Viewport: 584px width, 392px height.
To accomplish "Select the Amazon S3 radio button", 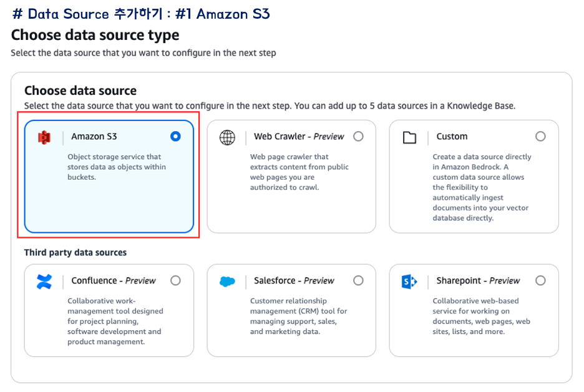I will coord(175,136).
